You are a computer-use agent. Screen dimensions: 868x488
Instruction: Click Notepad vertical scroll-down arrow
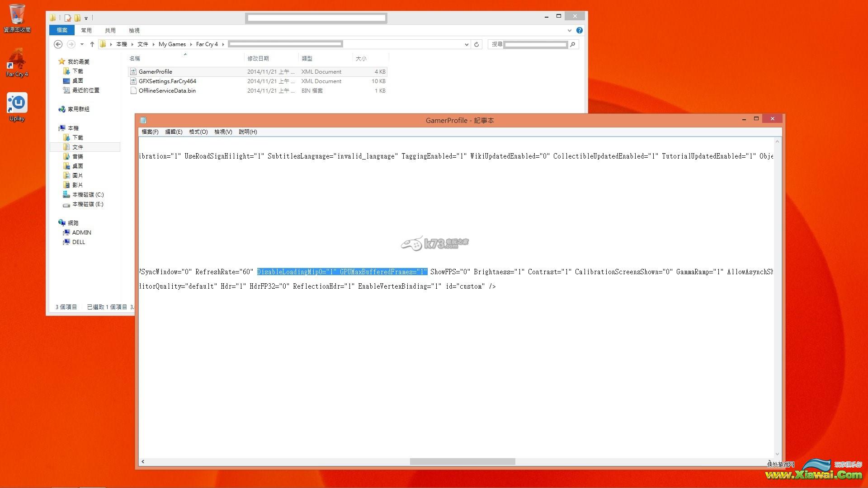tap(777, 454)
